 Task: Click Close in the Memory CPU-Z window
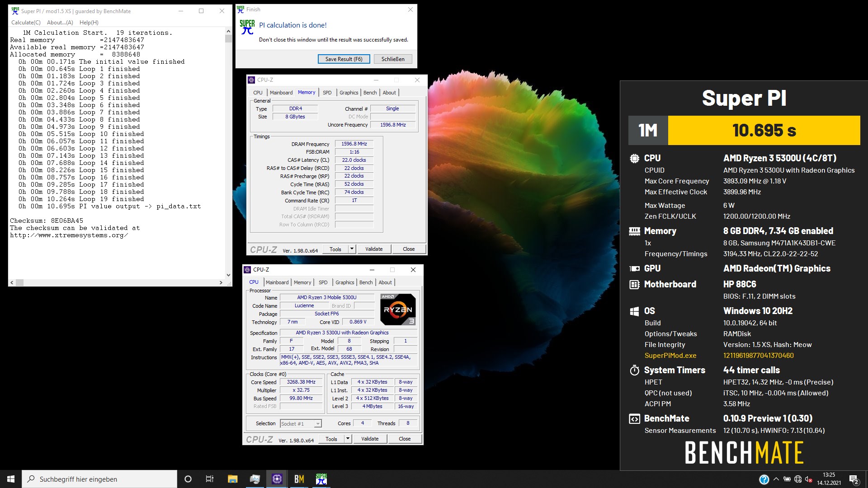[409, 249]
